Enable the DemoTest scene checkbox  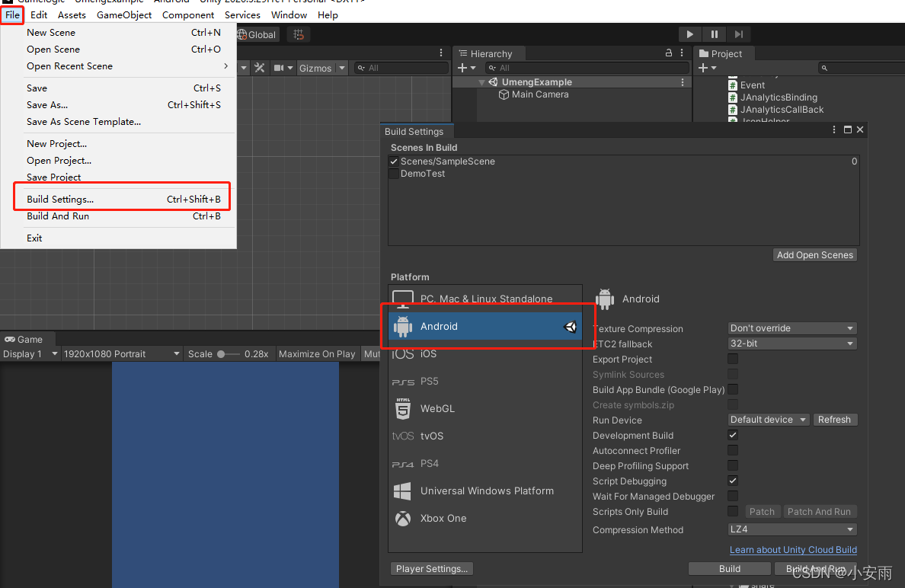394,173
